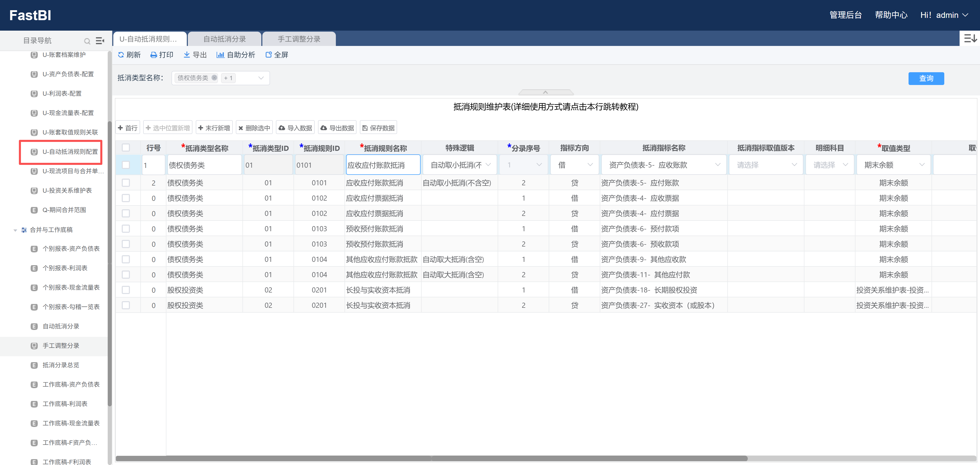Click the fullscreen icon

[268, 55]
